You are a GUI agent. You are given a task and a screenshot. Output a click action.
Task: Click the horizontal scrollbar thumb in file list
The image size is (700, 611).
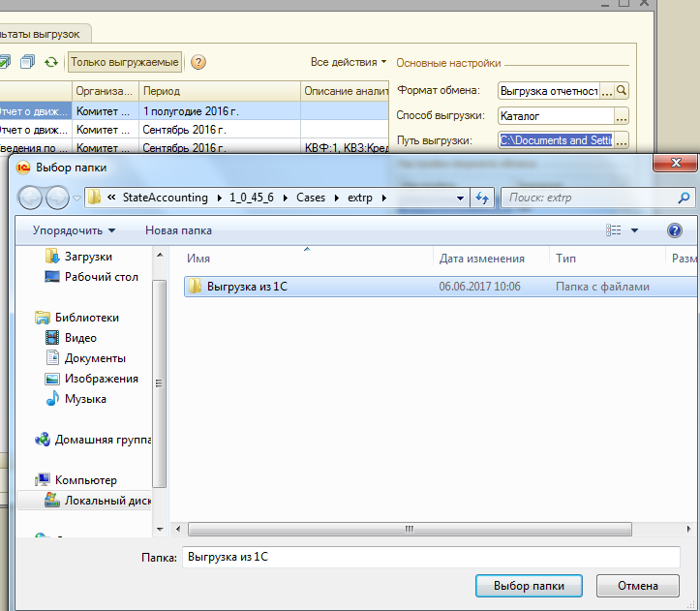pyautogui.click(x=410, y=530)
